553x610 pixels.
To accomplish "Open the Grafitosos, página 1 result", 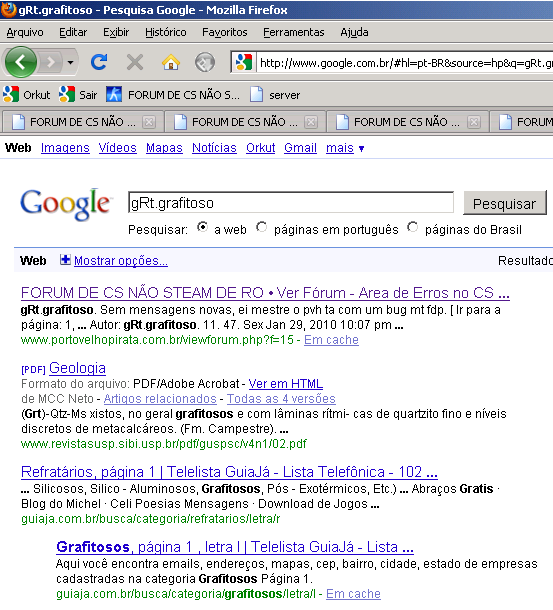I will [x=235, y=547].
